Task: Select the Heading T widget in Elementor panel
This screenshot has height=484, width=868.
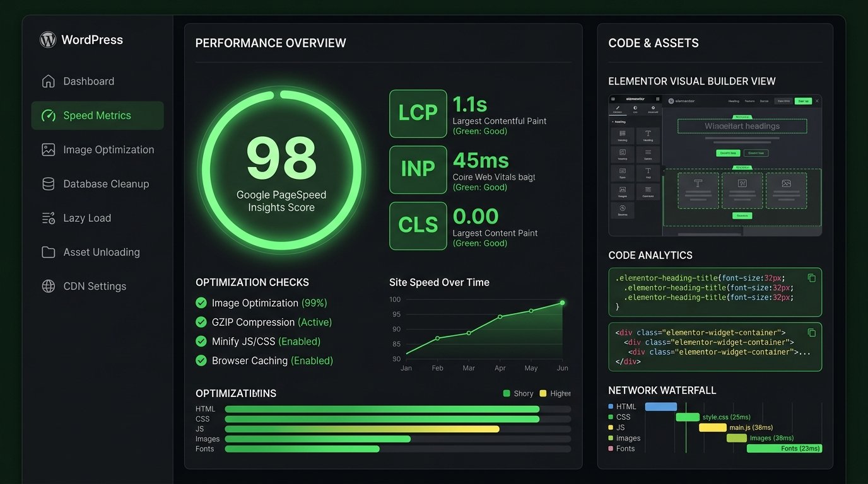Action: click(x=648, y=136)
